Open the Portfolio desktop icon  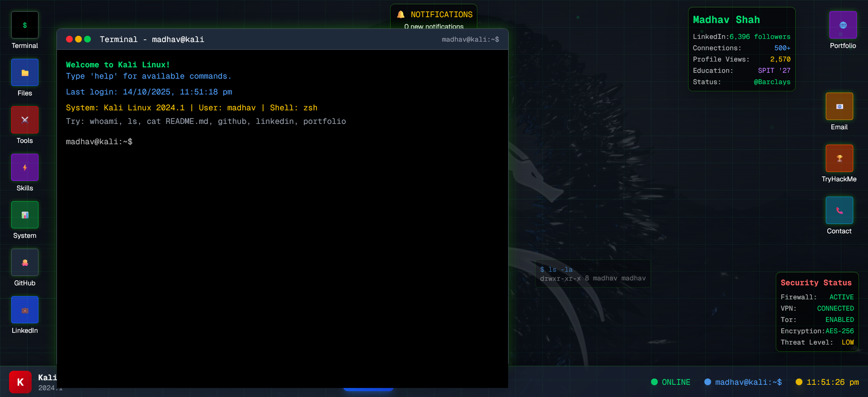(843, 30)
